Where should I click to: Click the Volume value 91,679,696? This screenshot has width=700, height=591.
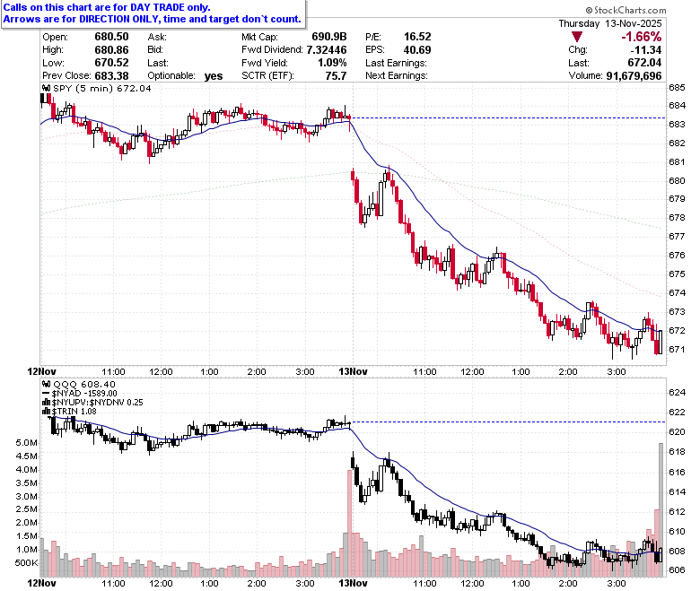tap(634, 76)
